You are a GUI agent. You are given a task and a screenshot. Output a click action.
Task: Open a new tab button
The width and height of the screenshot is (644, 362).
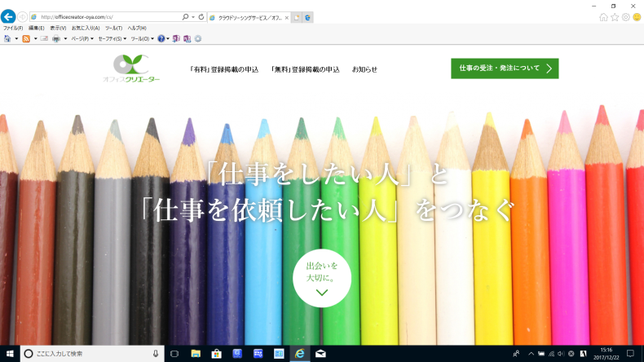coord(297,18)
